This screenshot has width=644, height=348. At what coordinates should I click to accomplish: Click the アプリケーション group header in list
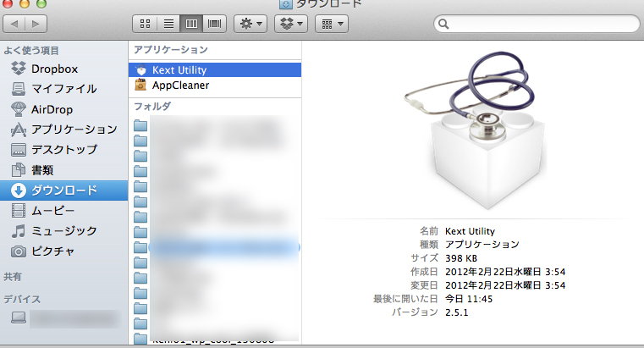click(171, 50)
